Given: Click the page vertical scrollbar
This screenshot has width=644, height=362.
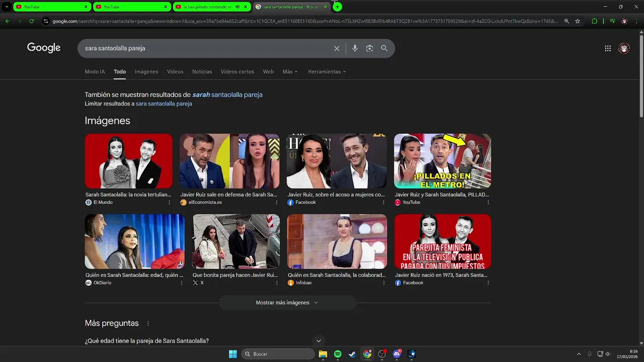Looking at the screenshot, I should pos(641,75).
